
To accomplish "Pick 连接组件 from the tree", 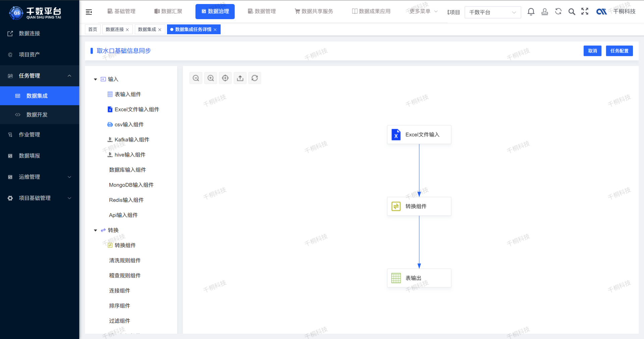I will tap(119, 291).
